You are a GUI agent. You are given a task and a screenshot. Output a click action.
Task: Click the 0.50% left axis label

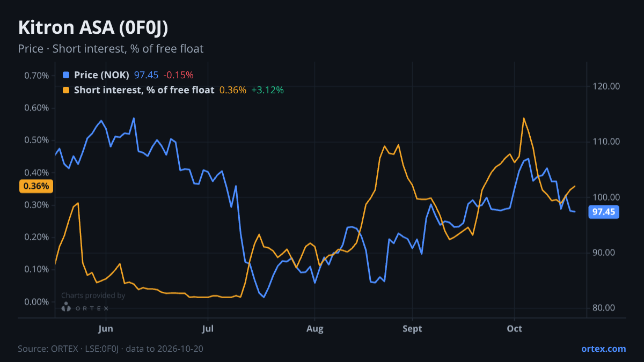(x=36, y=141)
